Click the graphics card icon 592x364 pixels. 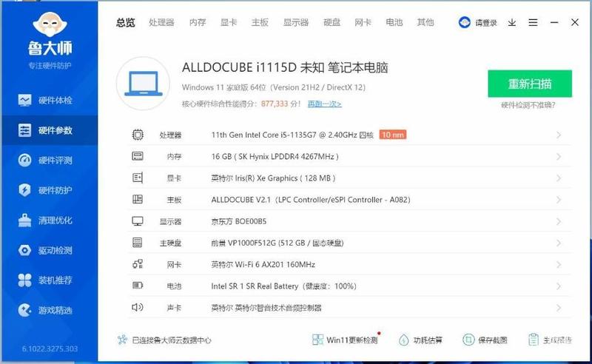coord(138,178)
